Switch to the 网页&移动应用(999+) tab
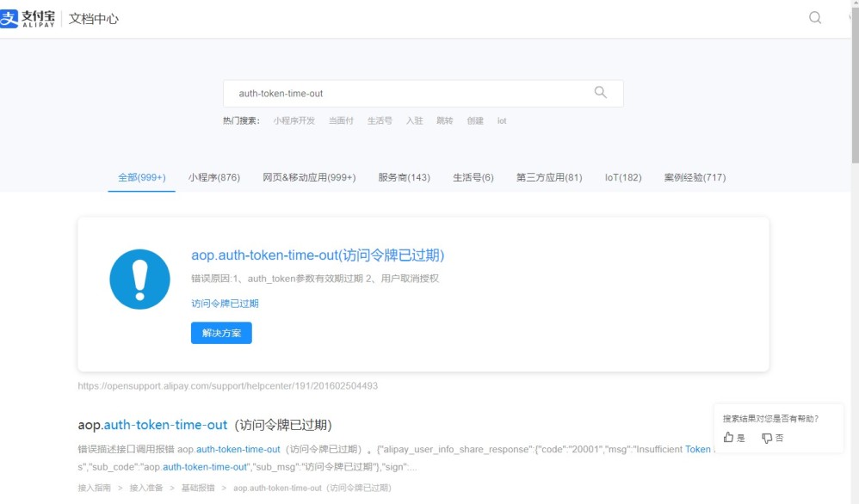 [x=309, y=177]
